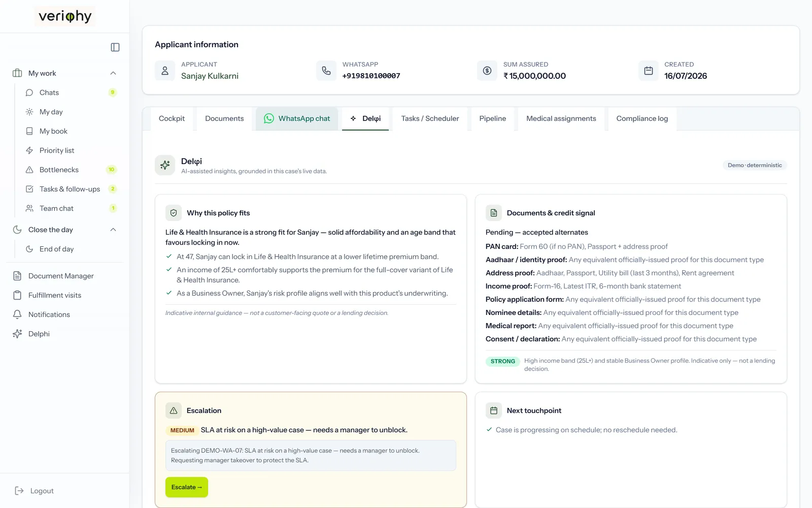Open the WhatsApp chat tab
Viewport: 812px width, 508px height.
[297, 118]
